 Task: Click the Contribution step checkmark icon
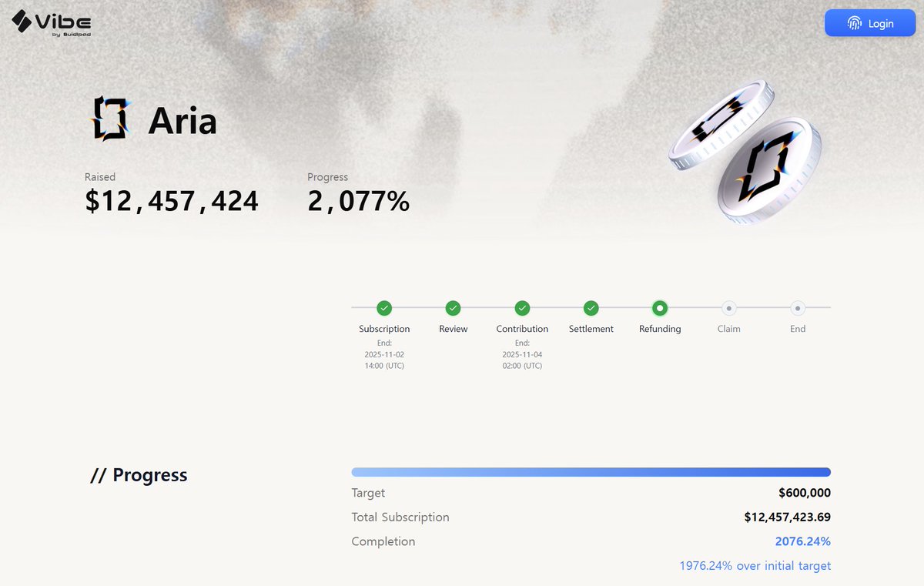[522, 308]
